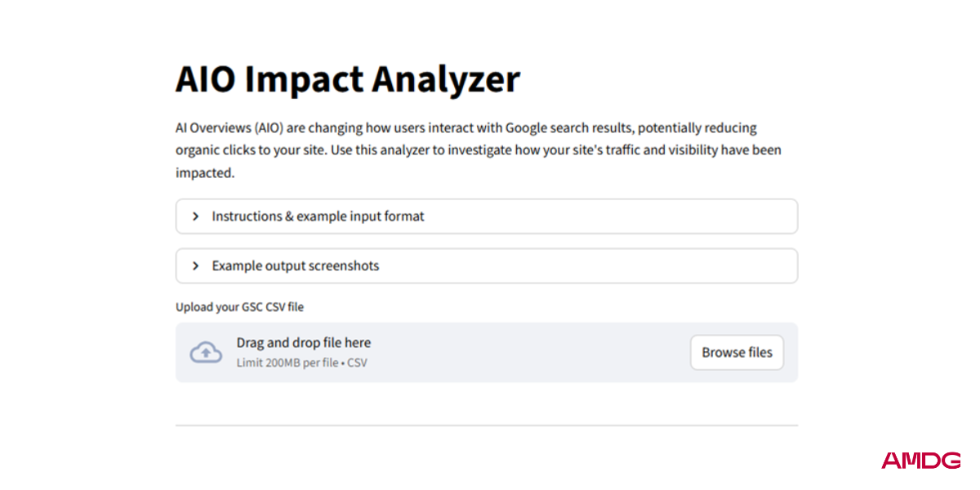
Task: Expand the Instructions & example input format section
Action: 318,216
